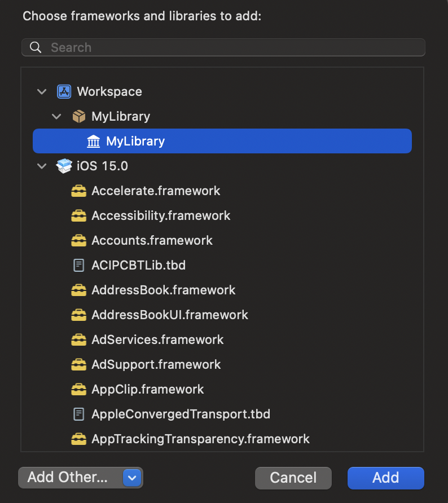
Task: Select AddressBookUI.framework in the list
Action: coord(170,315)
